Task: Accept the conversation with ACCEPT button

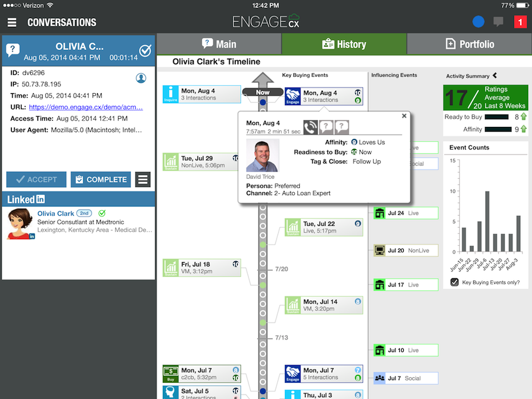Action: click(x=36, y=179)
